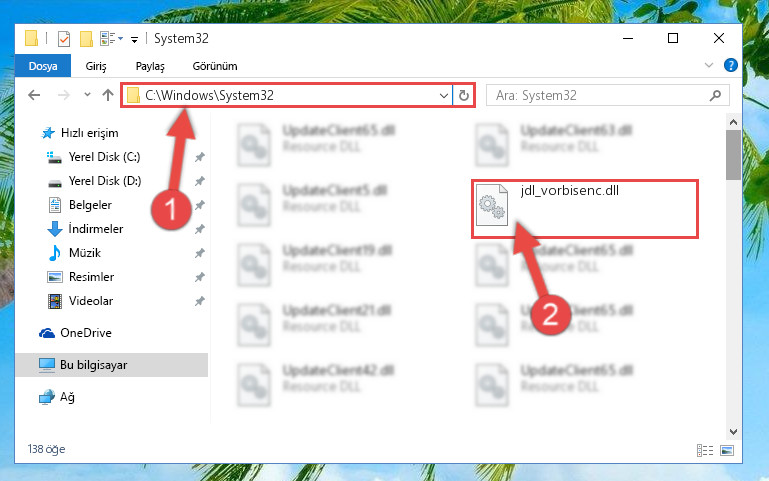This screenshot has height=481, width=769.
Task: Switch to the details view layout icon
Action: tap(705, 450)
